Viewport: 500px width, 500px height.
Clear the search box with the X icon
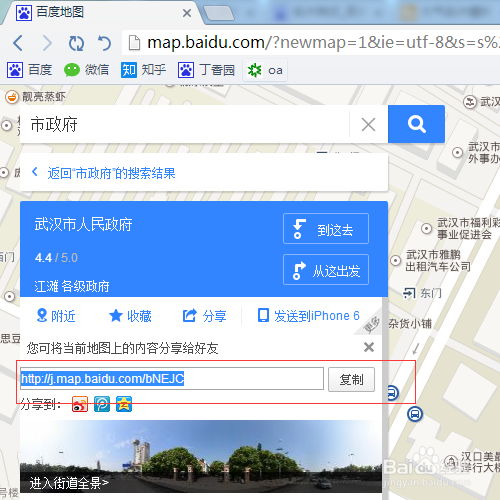[x=368, y=125]
